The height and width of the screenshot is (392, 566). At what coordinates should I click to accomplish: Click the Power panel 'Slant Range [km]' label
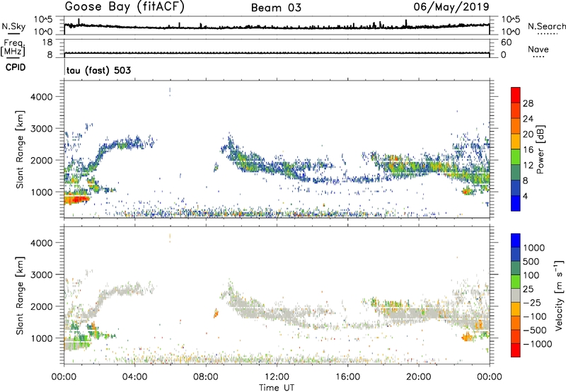tap(20, 149)
